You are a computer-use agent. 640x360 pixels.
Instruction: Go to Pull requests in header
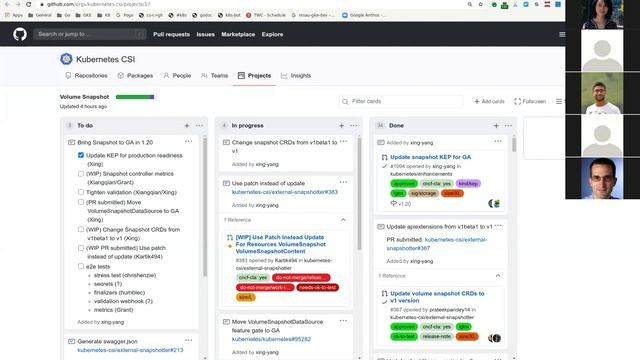click(x=171, y=34)
